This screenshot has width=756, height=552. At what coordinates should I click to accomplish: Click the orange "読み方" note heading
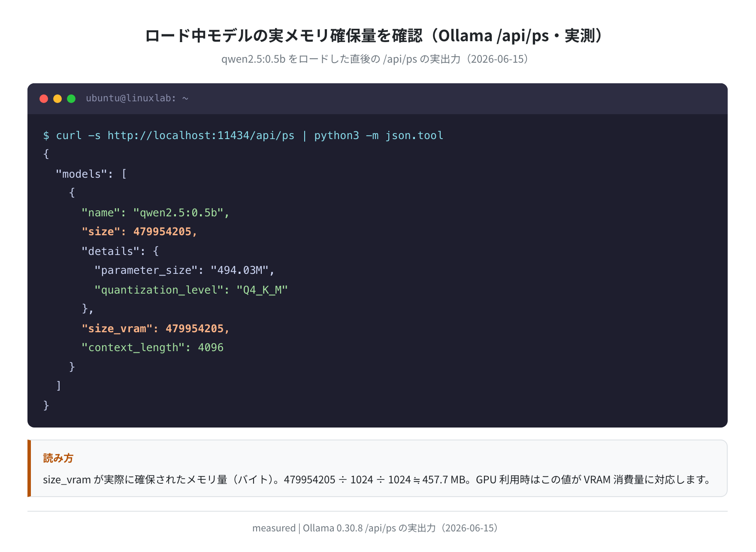pos(58,458)
